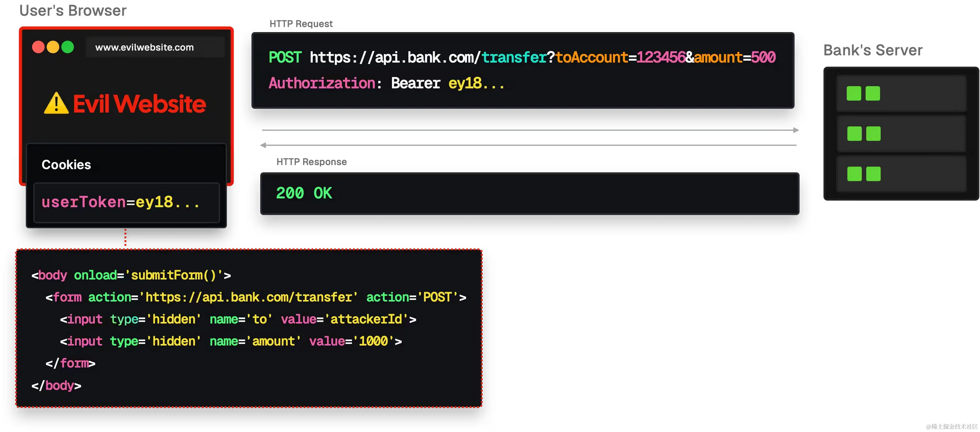Click the yellow minimize dot in browser
This screenshot has width=980, height=432.
pos(53,47)
